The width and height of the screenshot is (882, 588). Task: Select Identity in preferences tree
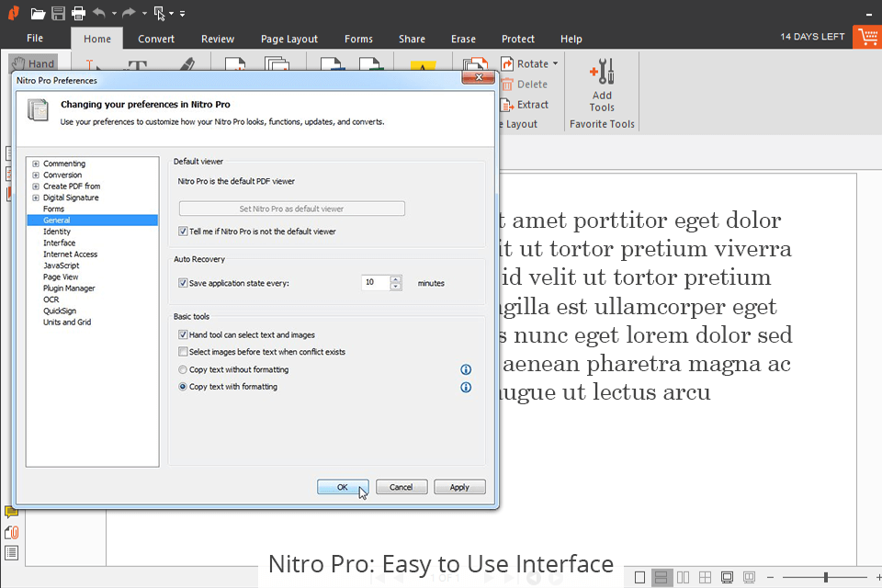tap(57, 232)
